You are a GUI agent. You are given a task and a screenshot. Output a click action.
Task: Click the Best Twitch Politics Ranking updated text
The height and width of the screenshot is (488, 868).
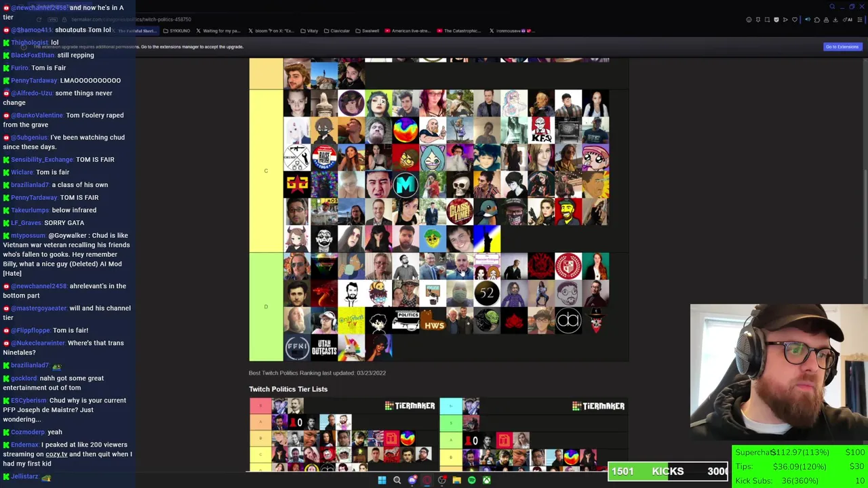click(317, 373)
